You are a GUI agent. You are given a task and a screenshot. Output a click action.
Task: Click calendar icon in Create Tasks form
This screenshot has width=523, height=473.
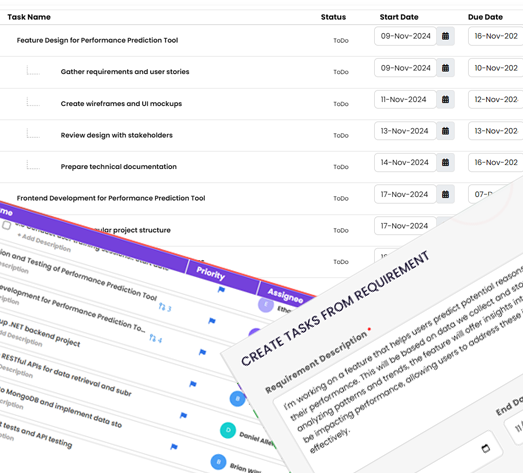point(486,448)
